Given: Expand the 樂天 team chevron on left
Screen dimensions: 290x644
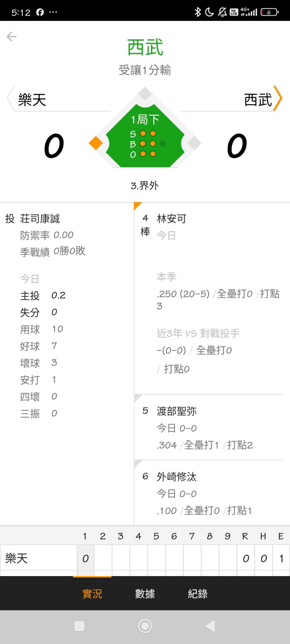Looking at the screenshot, I should click(x=10, y=98).
